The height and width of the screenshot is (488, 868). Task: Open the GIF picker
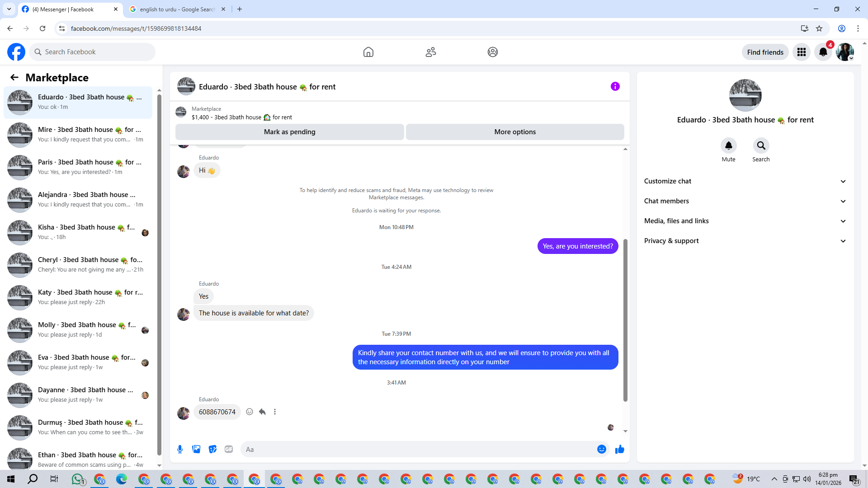click(x=229, y=449)
